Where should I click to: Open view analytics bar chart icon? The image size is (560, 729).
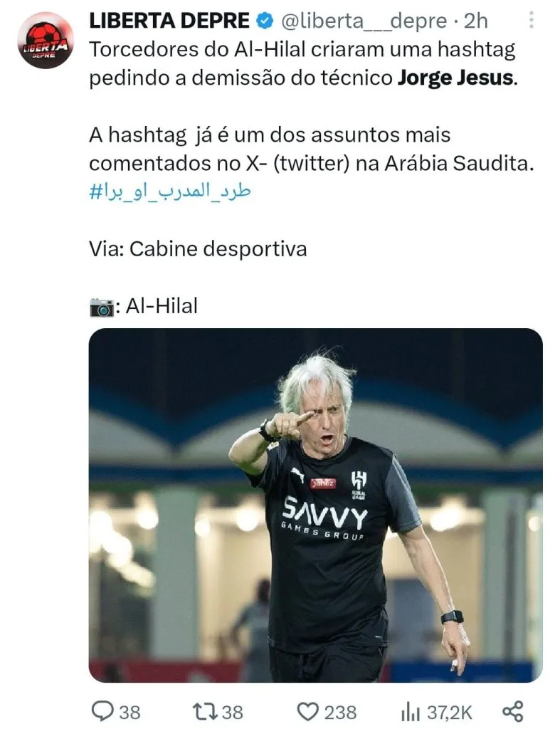(411, 712)
